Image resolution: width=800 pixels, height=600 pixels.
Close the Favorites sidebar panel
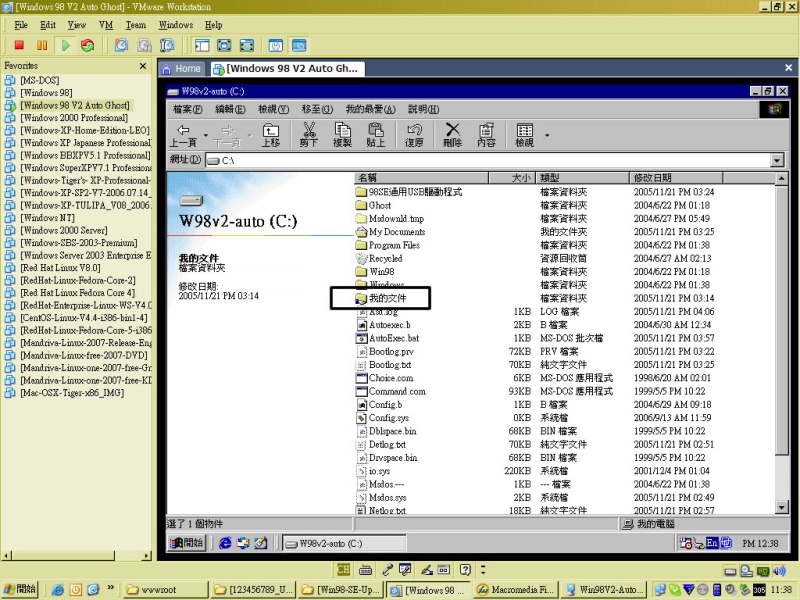click(x=143, y=66)
